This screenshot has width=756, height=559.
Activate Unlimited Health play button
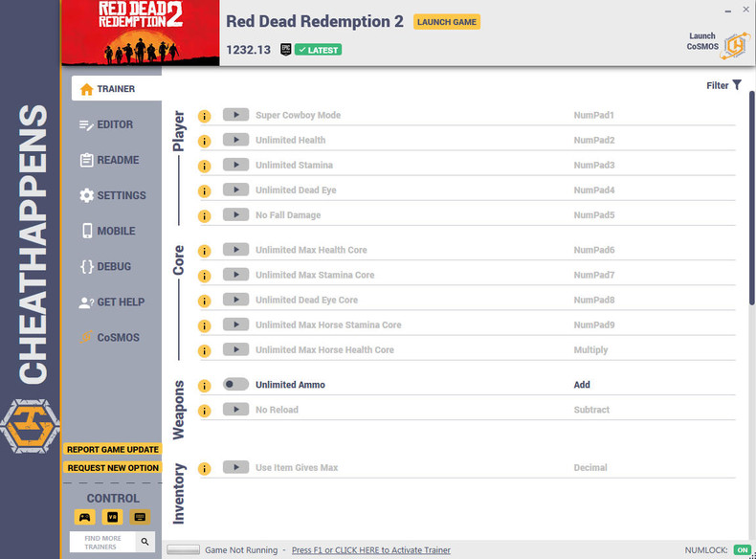tap(235, 140)
